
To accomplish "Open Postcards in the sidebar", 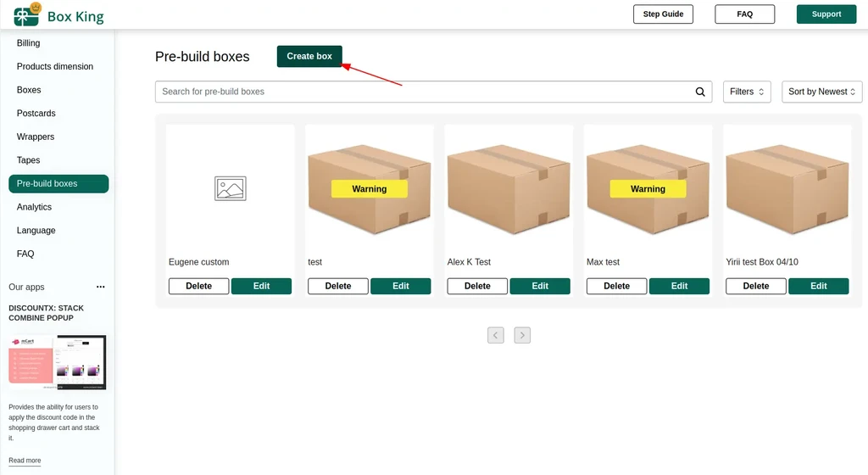I will (x=36, y=114).
